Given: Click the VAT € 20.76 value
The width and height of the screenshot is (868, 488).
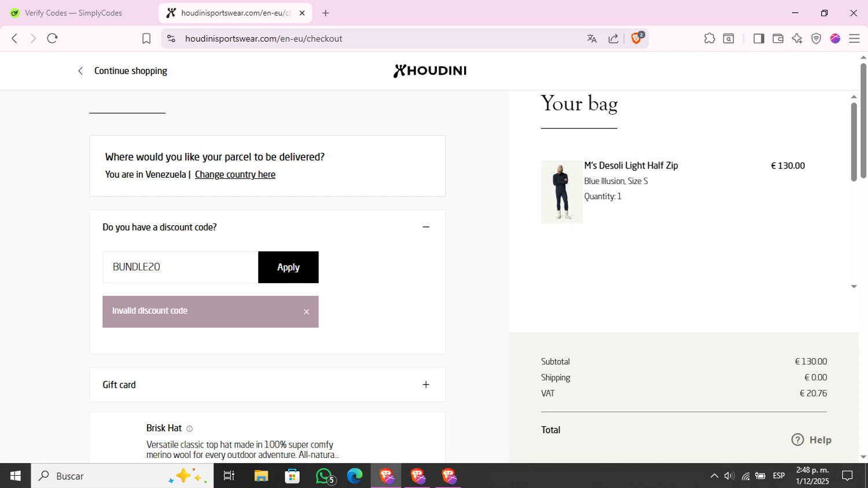Looking at the screenshot, I should (x=813, y=393).
